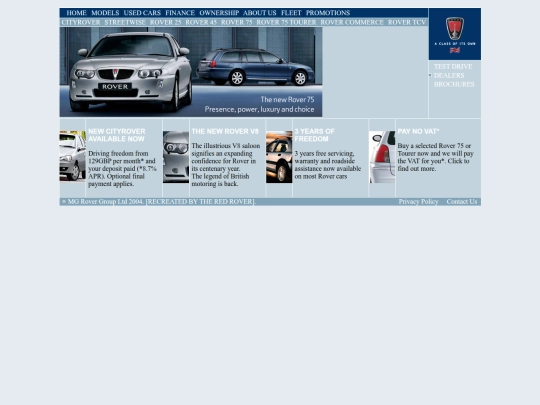Screen dimensions: 540x405
Task: Click the Privacy Policy footer link
Action: (x=418, y=202)
